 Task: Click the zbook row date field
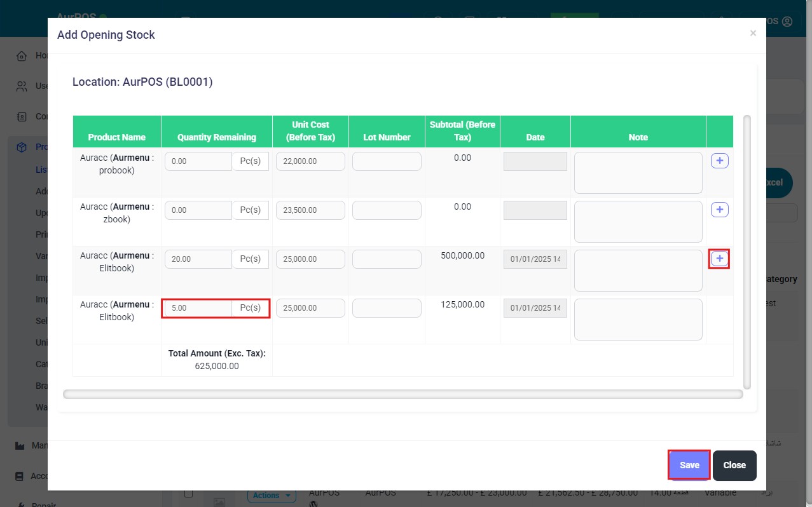535,210
